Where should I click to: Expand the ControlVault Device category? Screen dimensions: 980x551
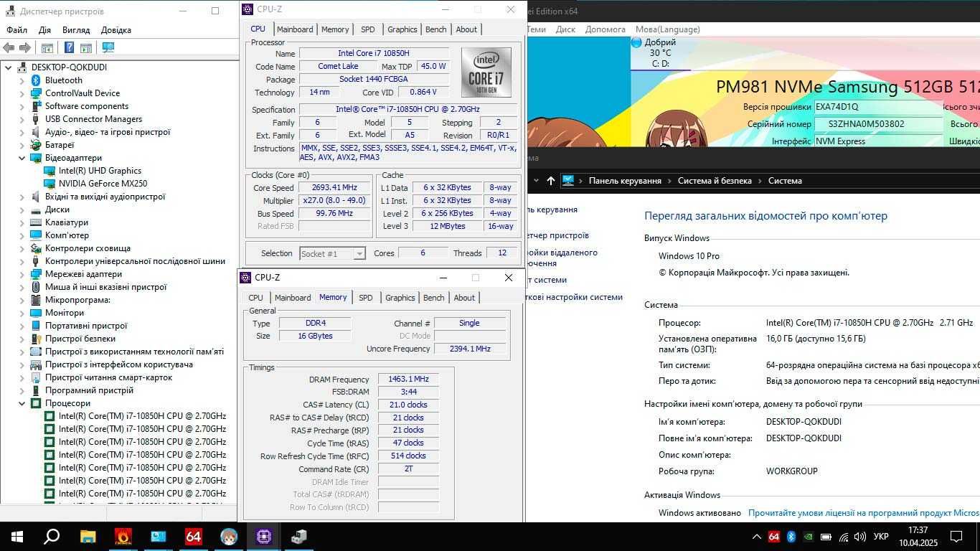click(x=22, y=93)
